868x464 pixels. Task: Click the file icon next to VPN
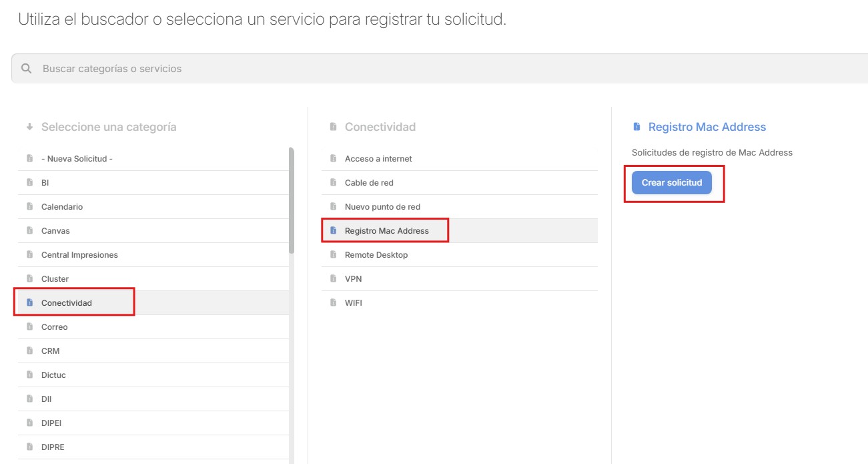pyautogui.click(x=333, y=279)
